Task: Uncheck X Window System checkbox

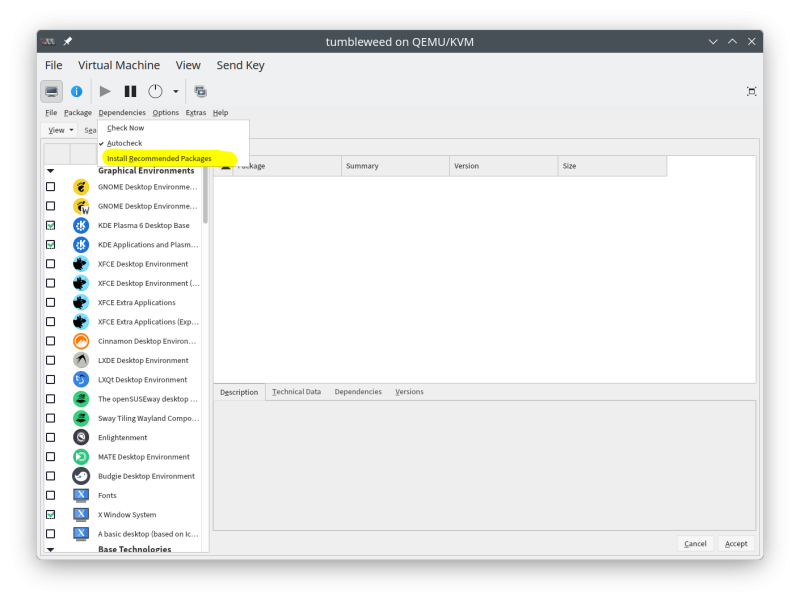Action: [51, 514]
